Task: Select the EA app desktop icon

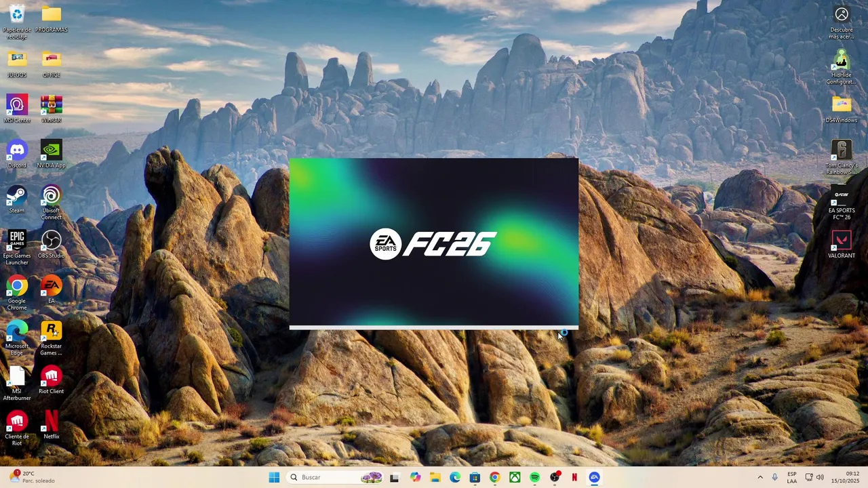Action: [x=51, y=290]
